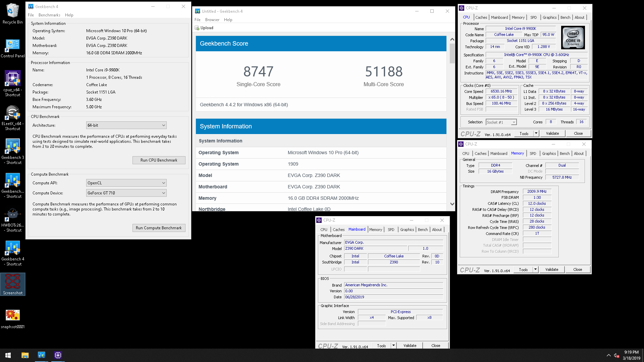Image resolution: width=644 pixels, height=362 pixels.
Task: Switch to About tab in Mainboard CPU-Z window
Action: [437, 230]
